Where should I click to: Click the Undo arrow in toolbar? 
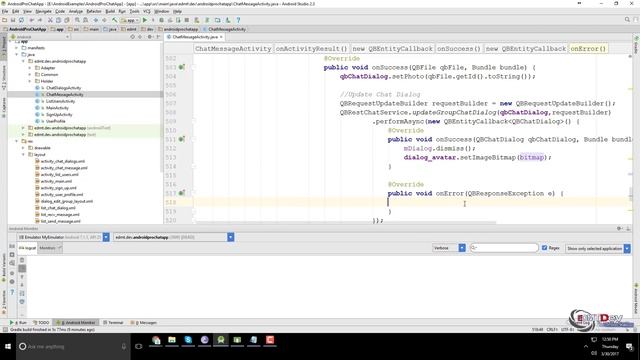[x=32, y=20]
